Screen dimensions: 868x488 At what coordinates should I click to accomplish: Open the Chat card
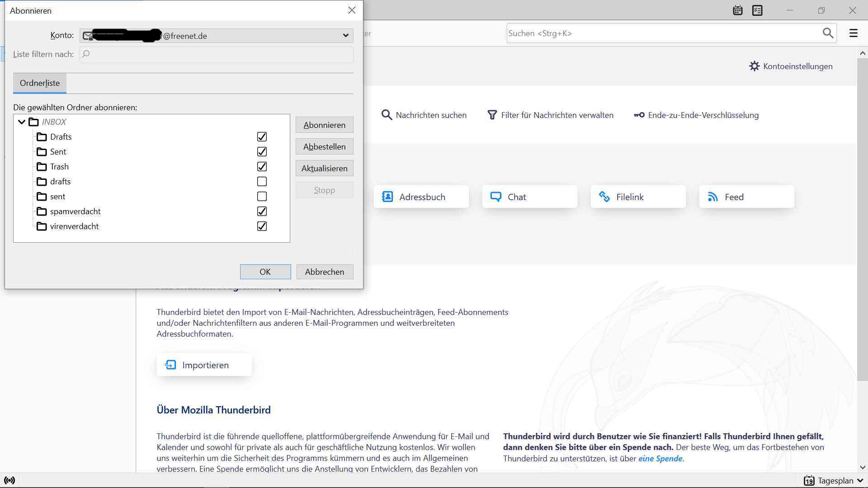529,197
